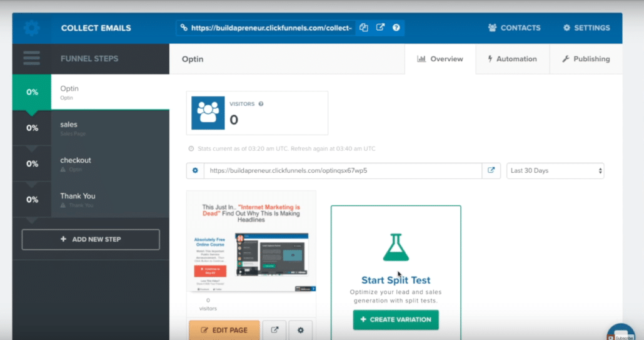Screen dimensions: 644x340
Task: Click the Collect Emails funnel title
Action: pyautogui.click(x=96, y=28)
